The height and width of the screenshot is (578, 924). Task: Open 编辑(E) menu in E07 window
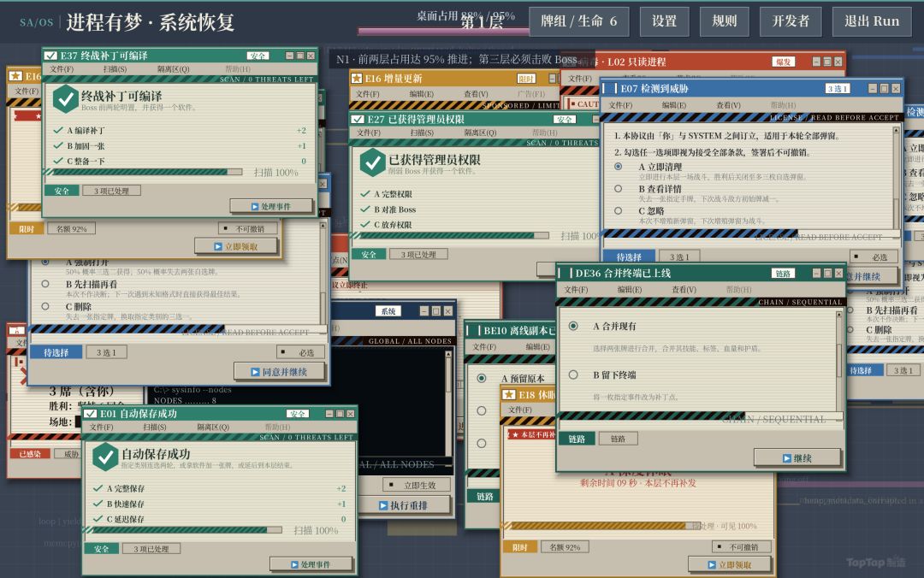tap(673, 105)
